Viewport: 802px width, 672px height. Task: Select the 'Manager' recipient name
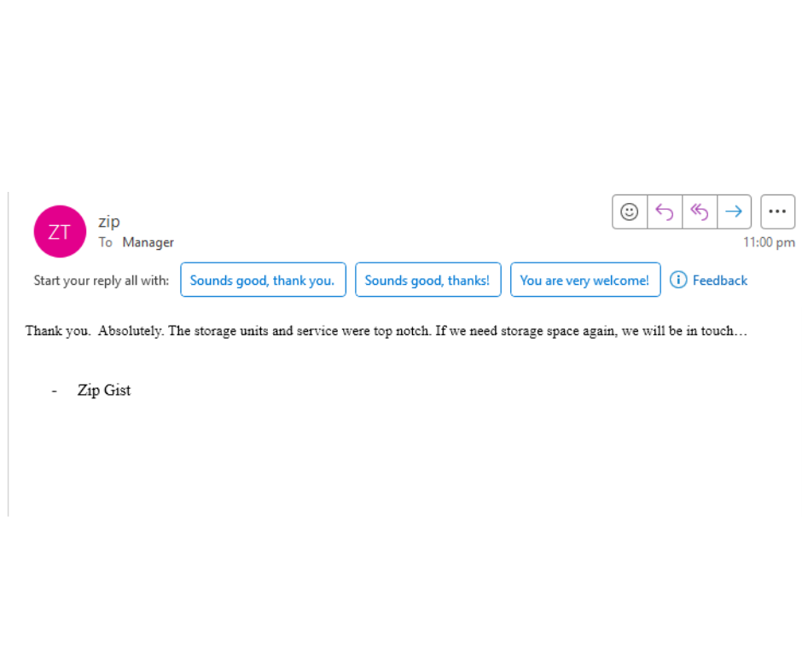(x=148, y=242)
